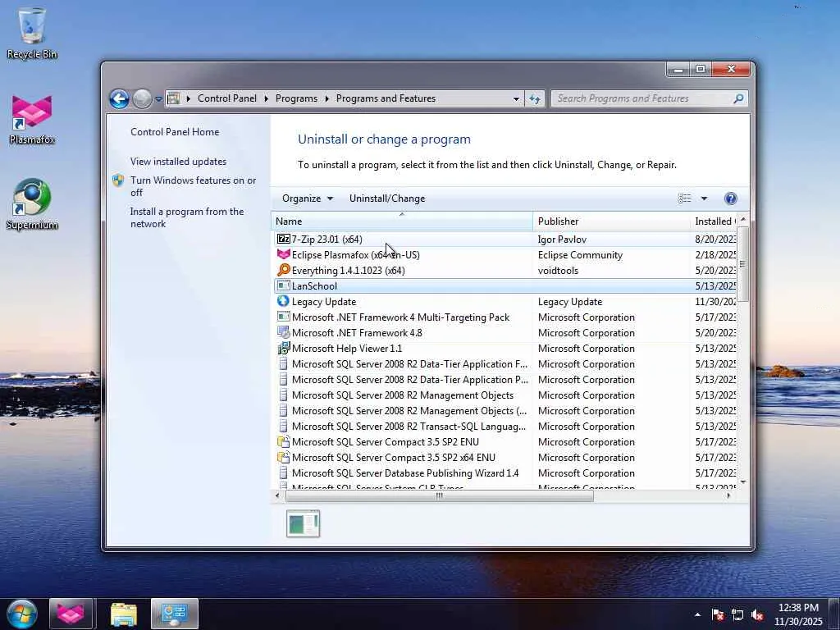Screen dimensions: 840x630
Task: Open the Control Panel Home link
Action: tap(175, 132)
